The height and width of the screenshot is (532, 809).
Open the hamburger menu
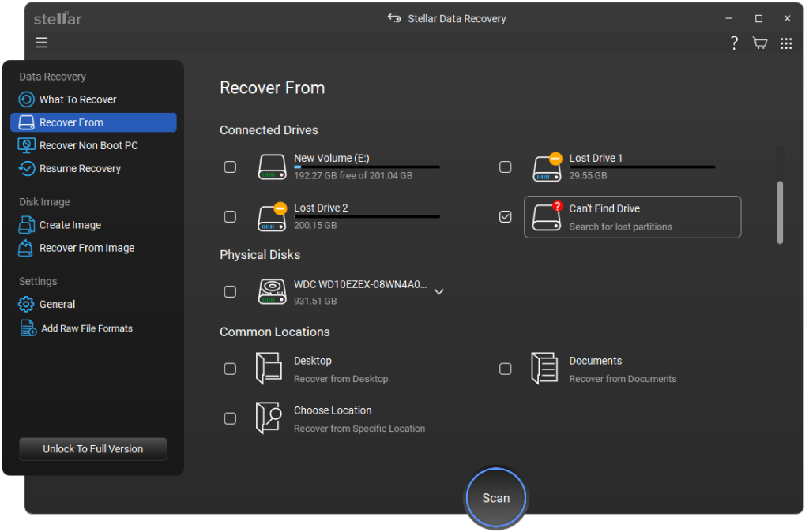(x=42, y=43)
